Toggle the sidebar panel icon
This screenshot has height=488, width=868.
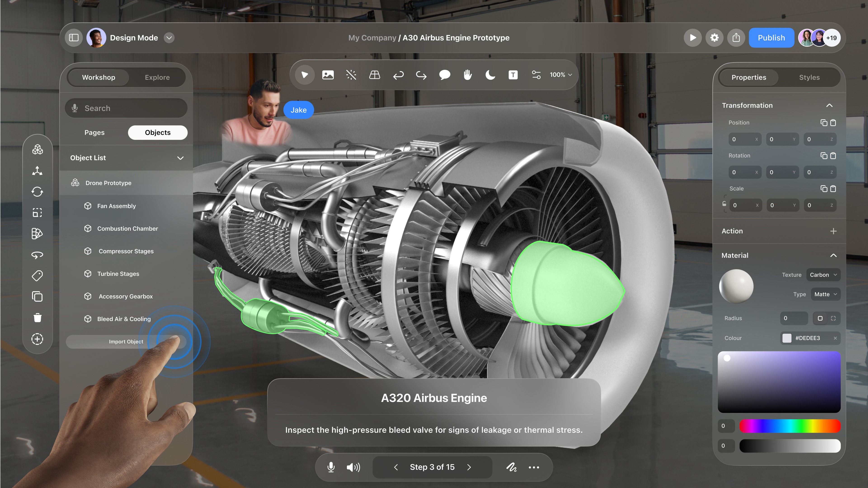click(73, 38)
